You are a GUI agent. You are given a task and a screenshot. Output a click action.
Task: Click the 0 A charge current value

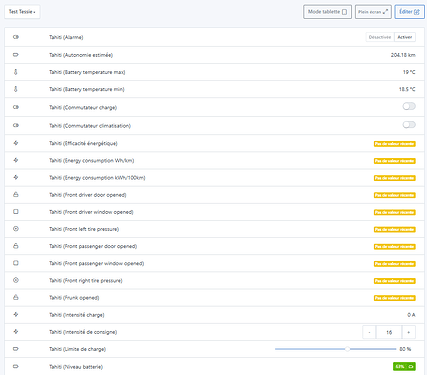pyautogui.click(x=411, y=315)
